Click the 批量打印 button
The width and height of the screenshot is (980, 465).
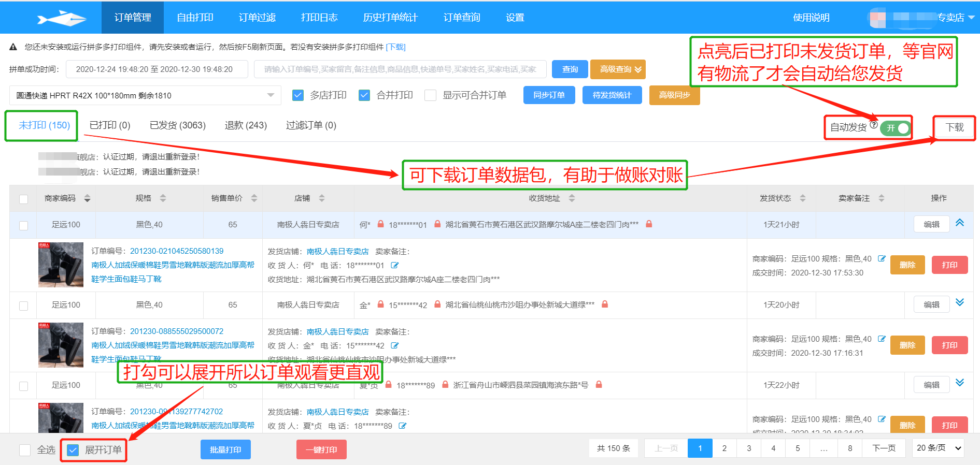coord(225,449)
